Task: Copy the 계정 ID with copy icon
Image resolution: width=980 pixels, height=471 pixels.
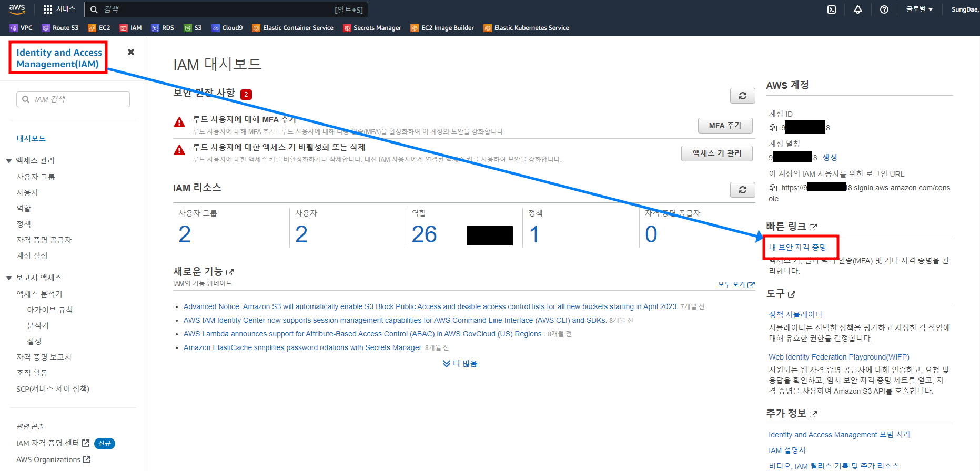Action: (773, 128)
